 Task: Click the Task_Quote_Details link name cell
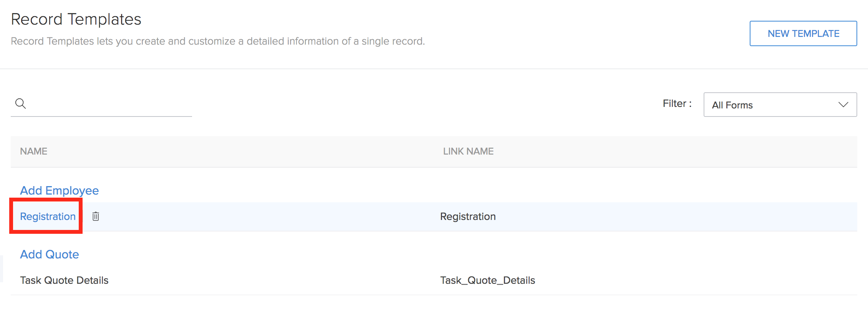point(487,280)
